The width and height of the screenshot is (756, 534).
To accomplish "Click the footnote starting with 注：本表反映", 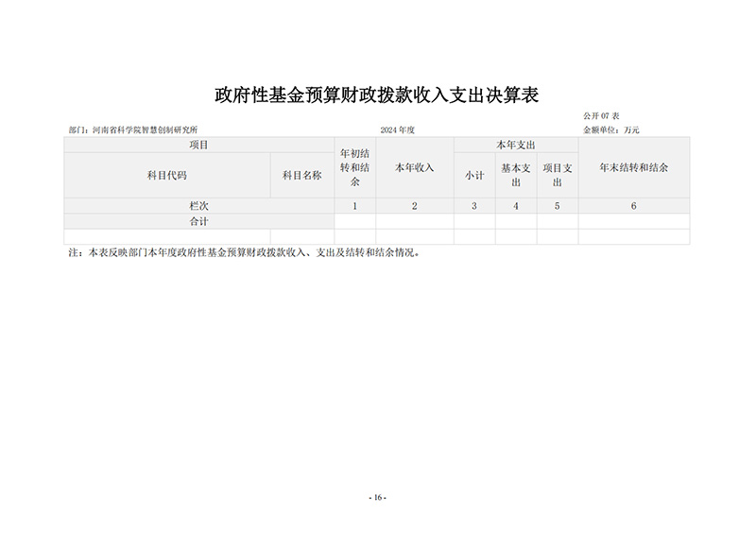I will pos(243,253).
